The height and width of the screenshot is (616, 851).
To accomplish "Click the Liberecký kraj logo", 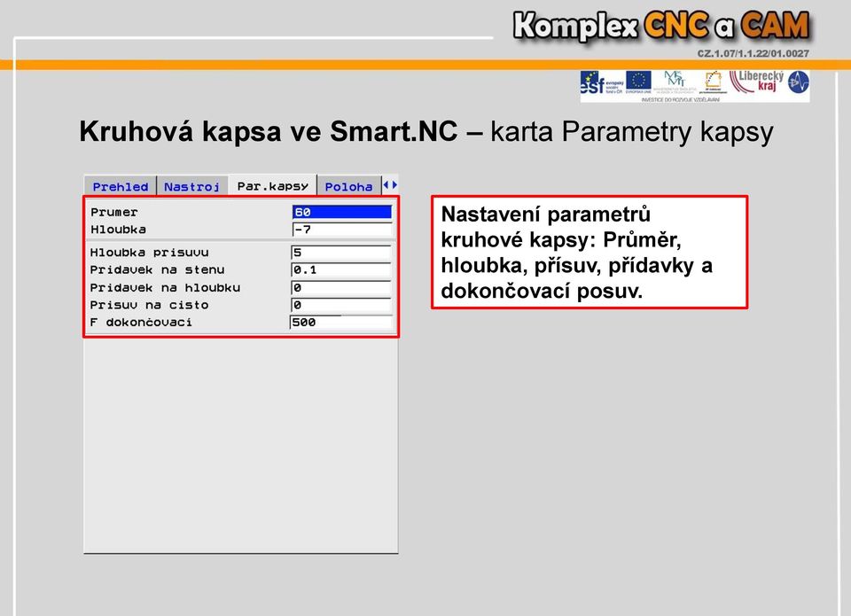I will 756,82.
